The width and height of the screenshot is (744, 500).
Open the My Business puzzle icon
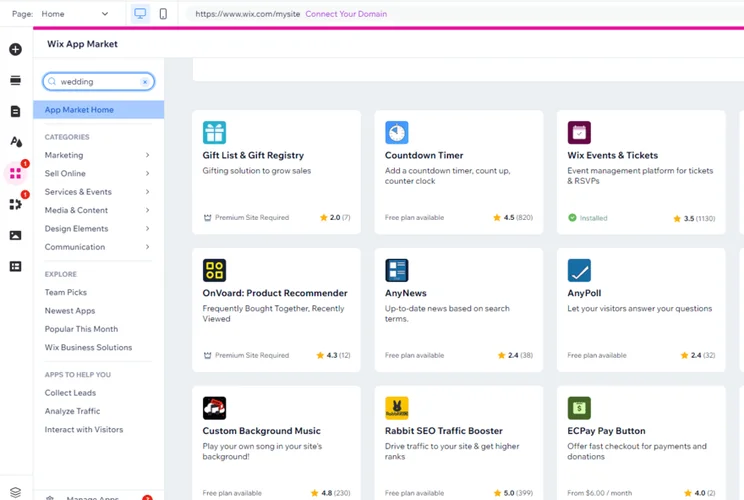(x=15, y=204)
